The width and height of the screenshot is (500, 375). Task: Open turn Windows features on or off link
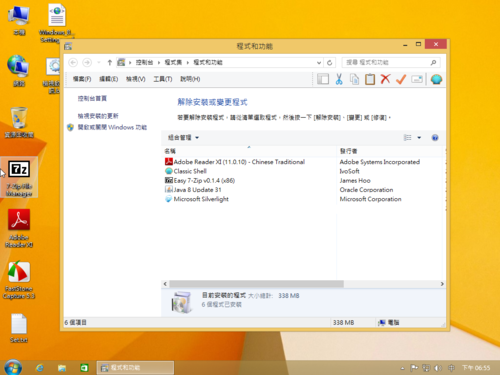point(112,127)
